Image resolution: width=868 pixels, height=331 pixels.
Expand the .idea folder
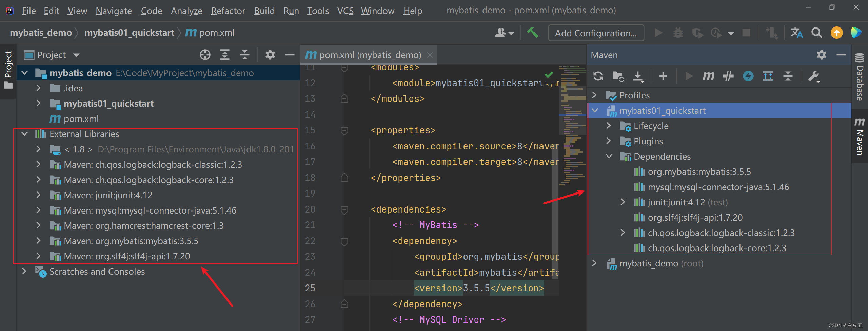click(x=38, y=88)
